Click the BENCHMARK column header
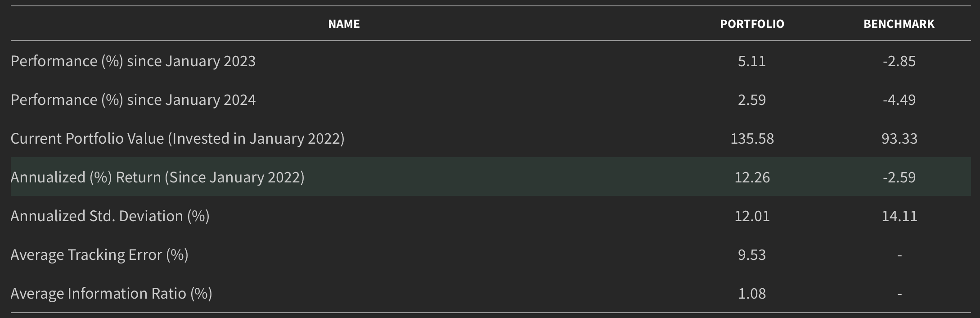 (899, 24)
